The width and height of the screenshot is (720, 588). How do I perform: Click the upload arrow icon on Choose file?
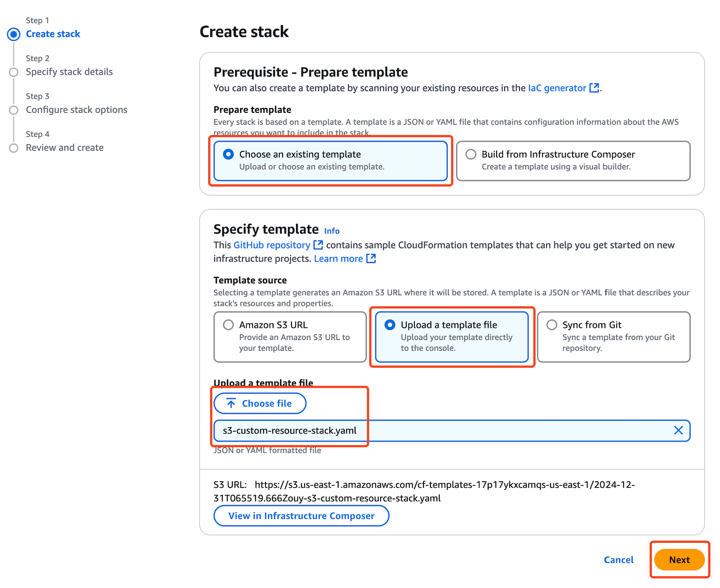(231, 403)
